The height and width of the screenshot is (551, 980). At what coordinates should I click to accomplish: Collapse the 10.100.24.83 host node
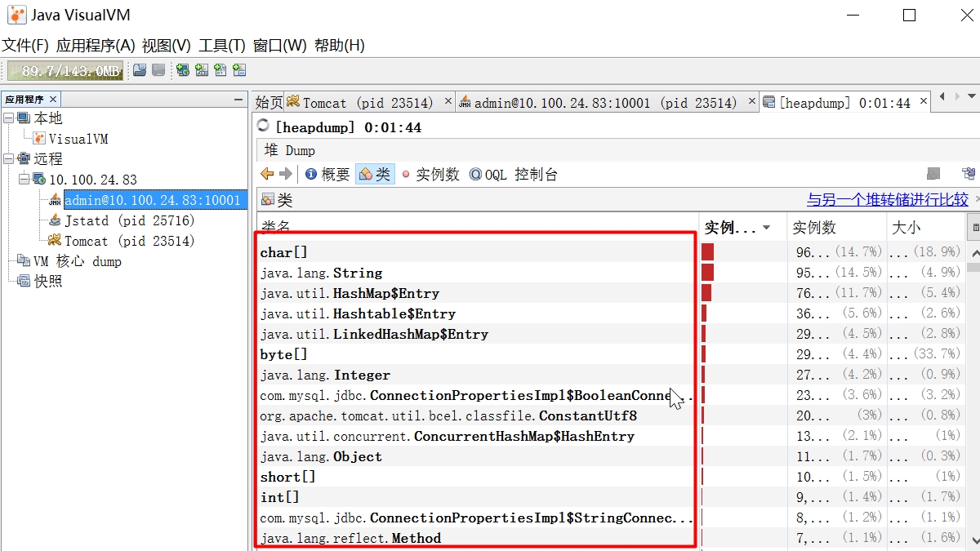(24, 180)
